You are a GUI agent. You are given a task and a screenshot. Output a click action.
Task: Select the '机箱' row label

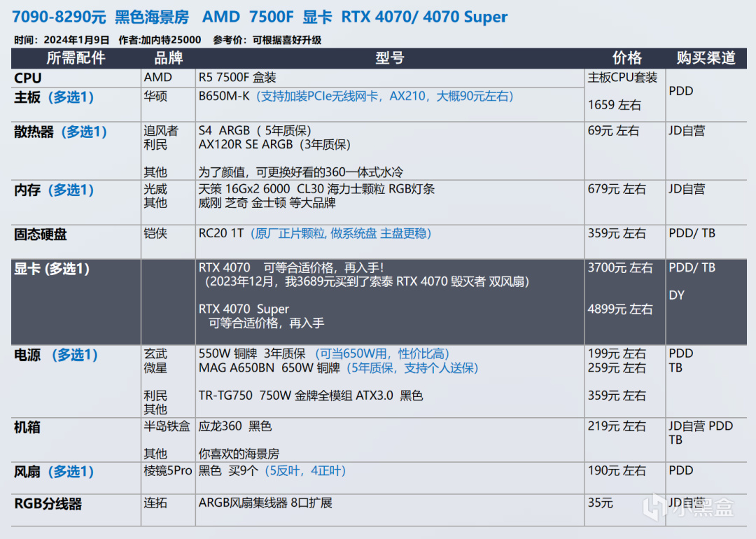[x=27, y=428]
